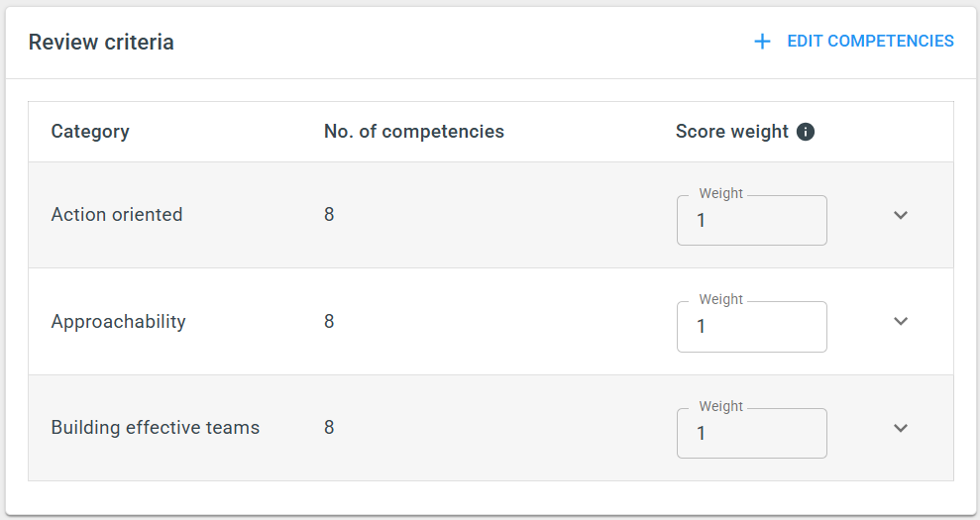Click the Review criteria heading
The width and height of the screenshot is (980, 520).
tap(101, 42)
